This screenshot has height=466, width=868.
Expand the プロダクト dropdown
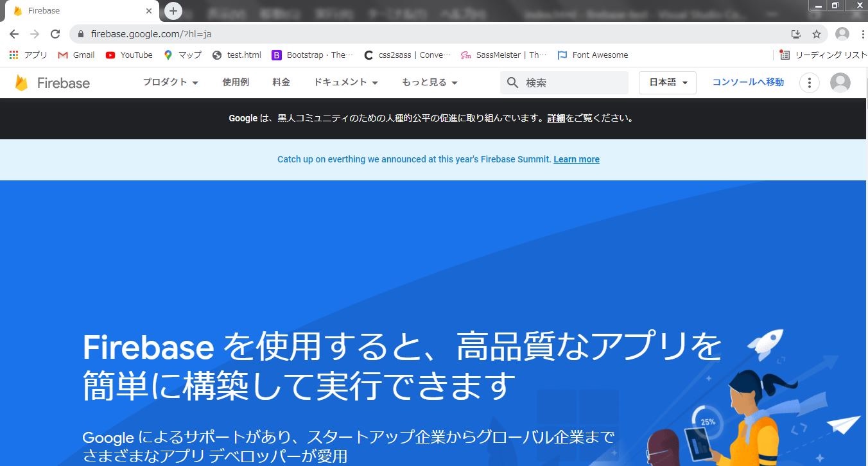pyautogui.click(x=170, y=83)
